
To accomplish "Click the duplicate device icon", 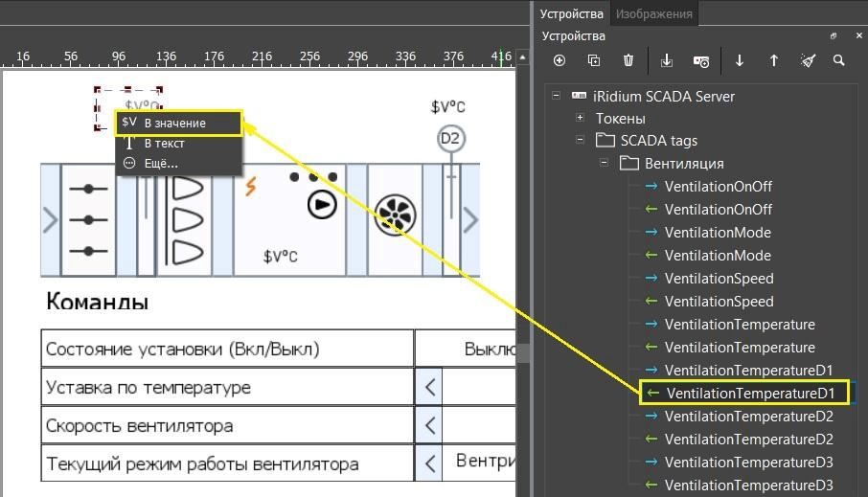I will 594,60.
